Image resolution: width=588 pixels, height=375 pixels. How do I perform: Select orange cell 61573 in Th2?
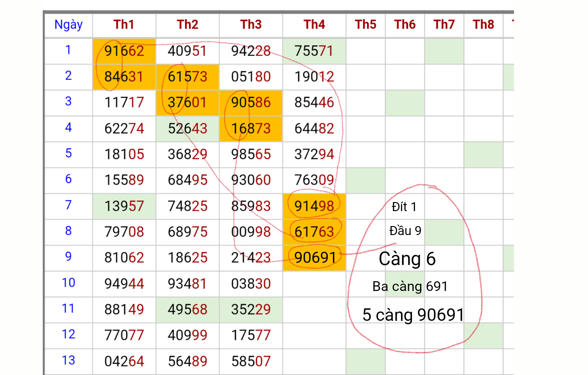tap(188, 77)
